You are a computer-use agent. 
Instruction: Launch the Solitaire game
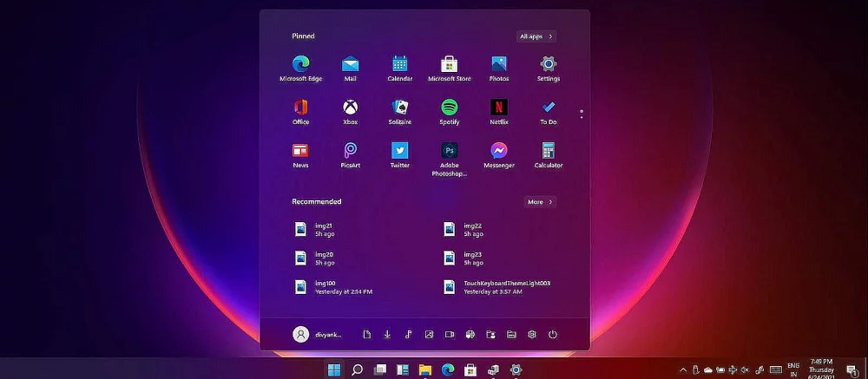point(399,108)
